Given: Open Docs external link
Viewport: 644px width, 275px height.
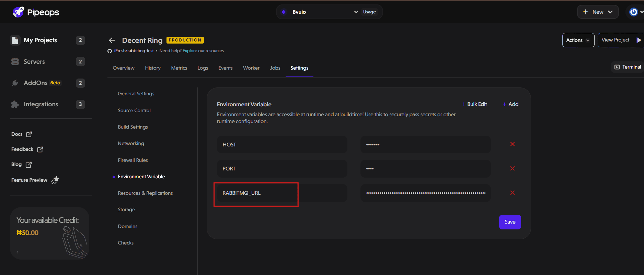Looking at the screenshot, I should [22, 134].
